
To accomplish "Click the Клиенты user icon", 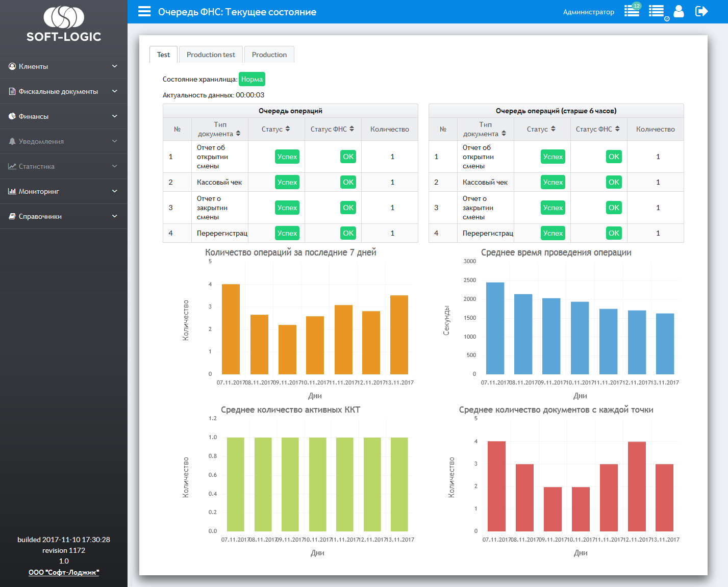I will [x=12, y=66].
